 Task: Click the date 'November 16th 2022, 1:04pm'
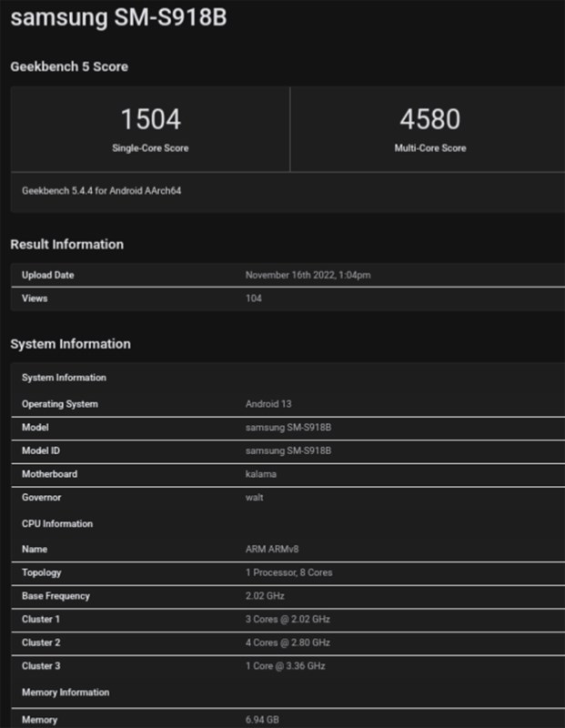click(x=308, y=275)
